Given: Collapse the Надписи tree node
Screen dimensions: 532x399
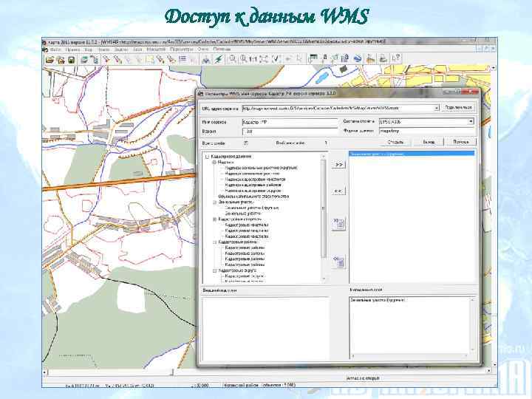Looking at the screenshot, I should [x=214, y=163].
